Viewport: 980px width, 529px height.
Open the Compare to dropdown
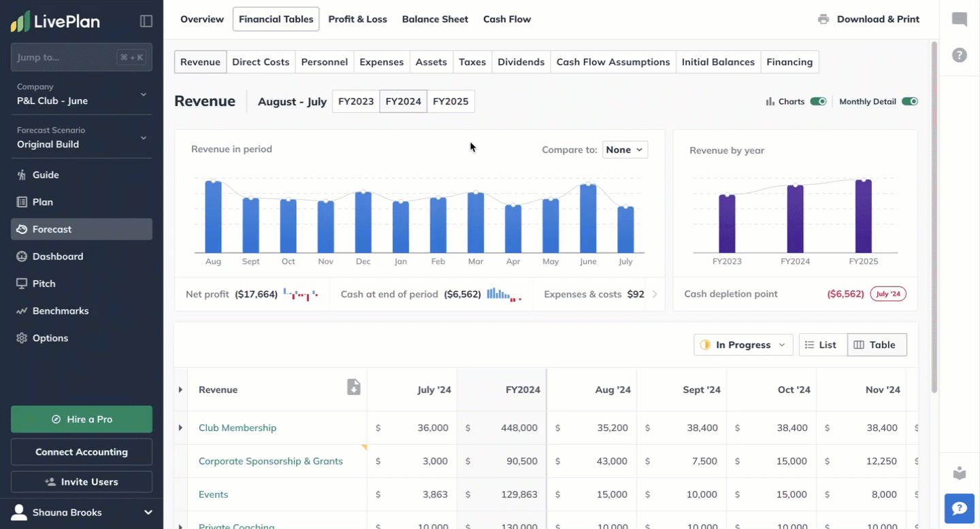625,150
